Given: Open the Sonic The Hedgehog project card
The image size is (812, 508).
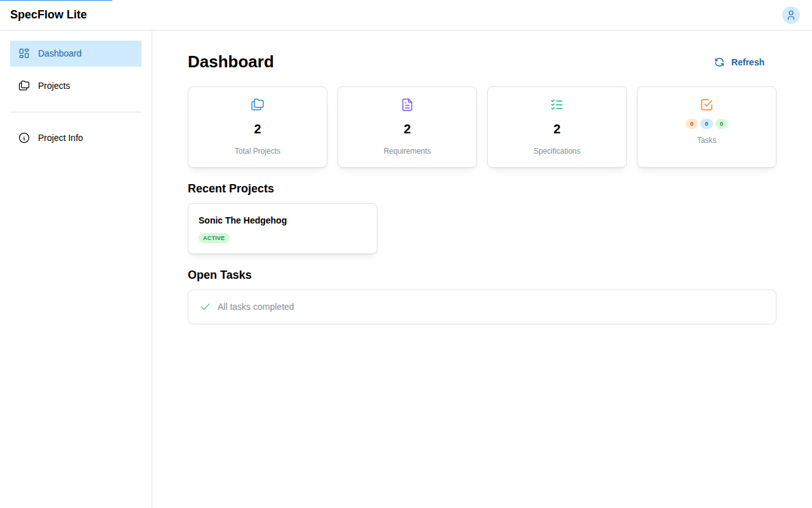Looking at the screenshot, I should pyautogui.click(x=282, y=229).
